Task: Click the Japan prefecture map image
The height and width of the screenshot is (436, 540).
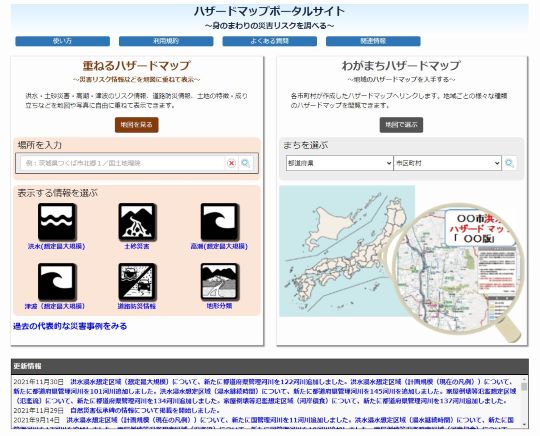Action: (347, 251)
